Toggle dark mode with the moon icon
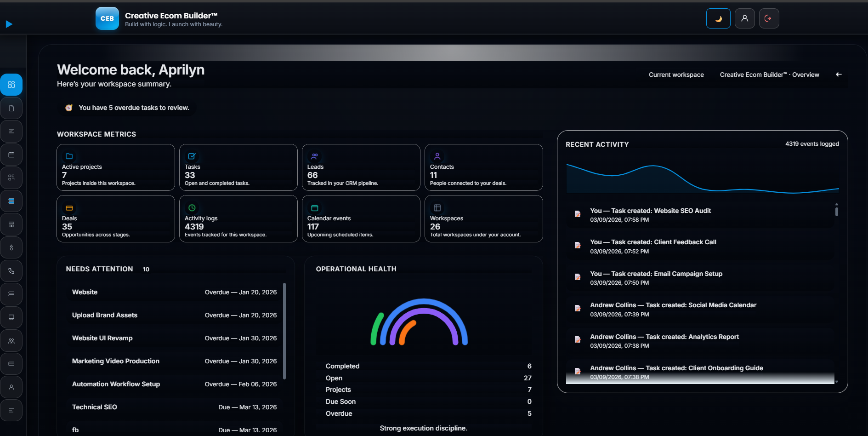This screenshot has height=436, width=868. click(x=718, y=18)
